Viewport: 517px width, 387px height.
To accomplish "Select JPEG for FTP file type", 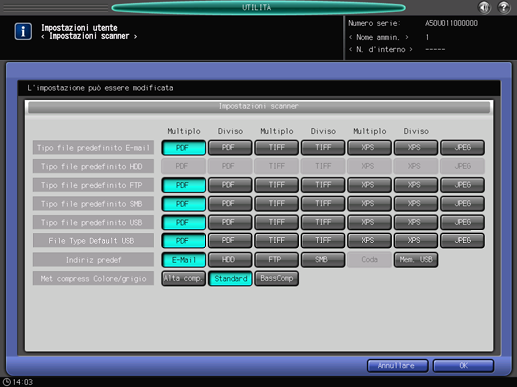I will 462,185.
